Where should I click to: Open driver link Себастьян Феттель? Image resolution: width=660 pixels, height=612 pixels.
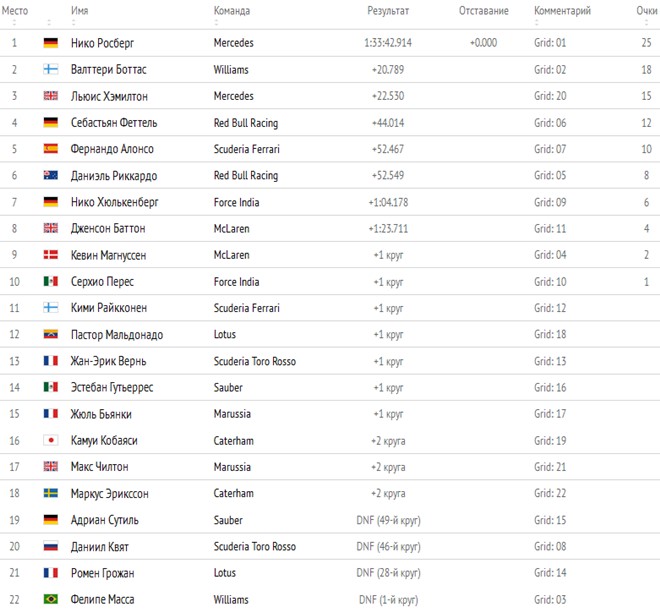114,123
